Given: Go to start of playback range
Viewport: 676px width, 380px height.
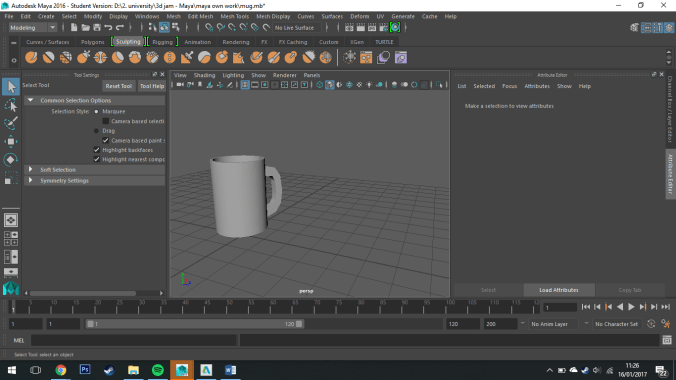Looking at the screenshot, I should click(585, 307).
